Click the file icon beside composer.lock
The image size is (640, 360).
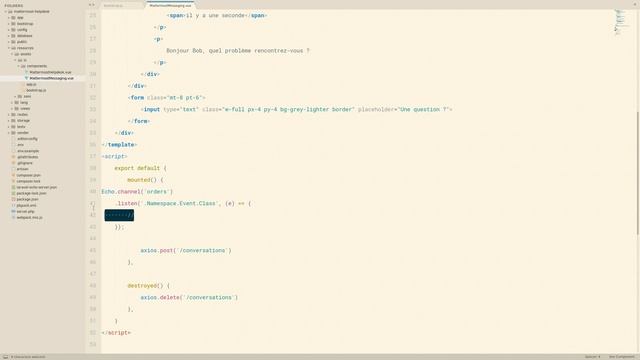click(13, 181)
